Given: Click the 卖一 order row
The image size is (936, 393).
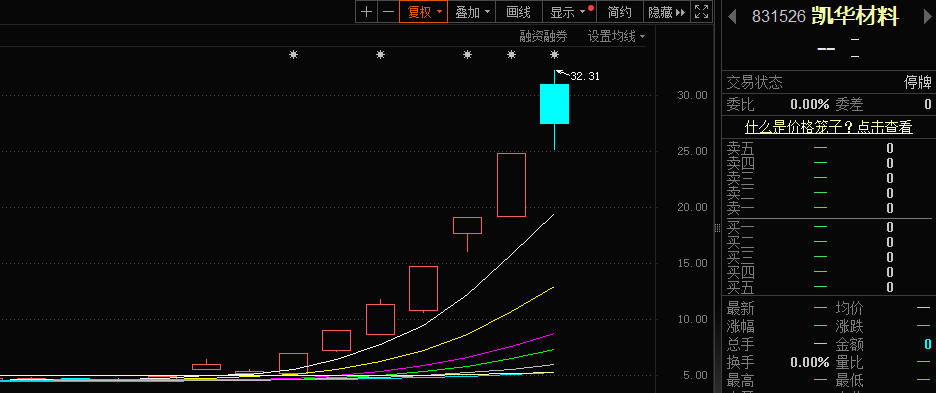Looking at the screenshot, I should (x=829, y=208).
